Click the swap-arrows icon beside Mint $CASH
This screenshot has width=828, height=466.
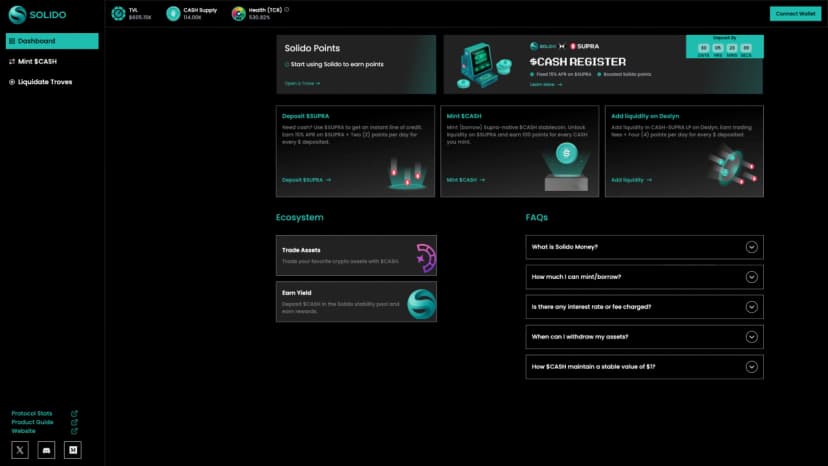(x=12, y=61)
